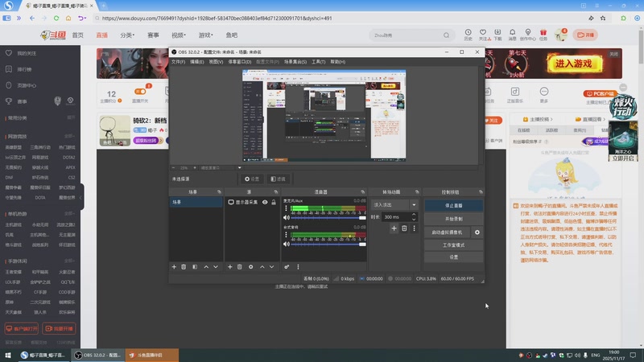644x362 pixels.
Task: Click 开始录制 button in OBS
Action: point(453,219)
